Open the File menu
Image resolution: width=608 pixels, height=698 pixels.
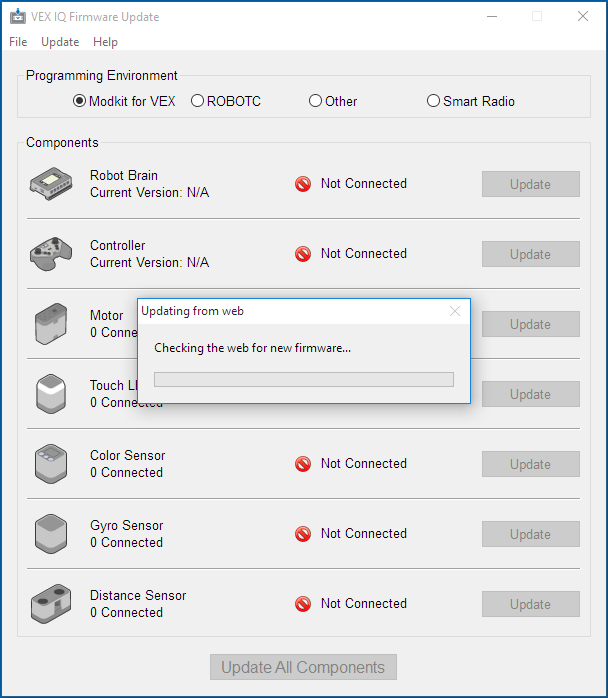point(18,42)
